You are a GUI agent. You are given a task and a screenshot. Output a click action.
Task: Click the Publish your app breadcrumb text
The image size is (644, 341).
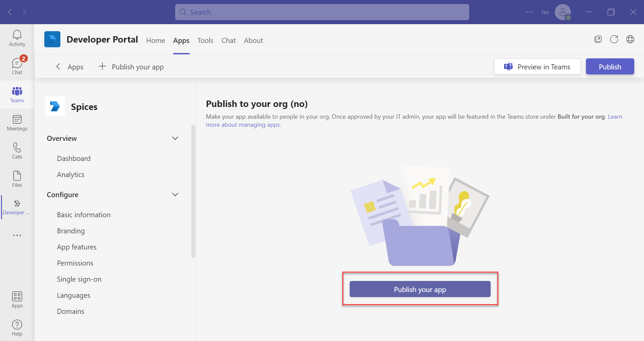(138, 67)
